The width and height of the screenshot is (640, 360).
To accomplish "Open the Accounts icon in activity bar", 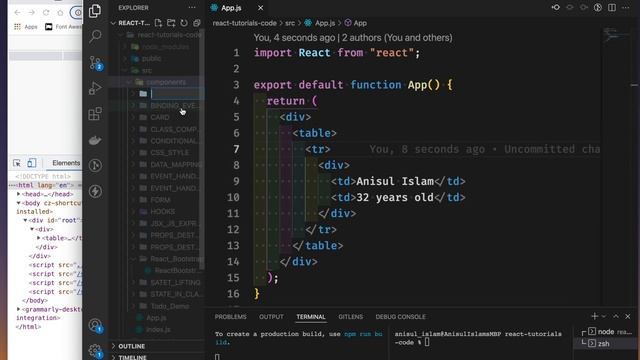I will click(96, 325).
